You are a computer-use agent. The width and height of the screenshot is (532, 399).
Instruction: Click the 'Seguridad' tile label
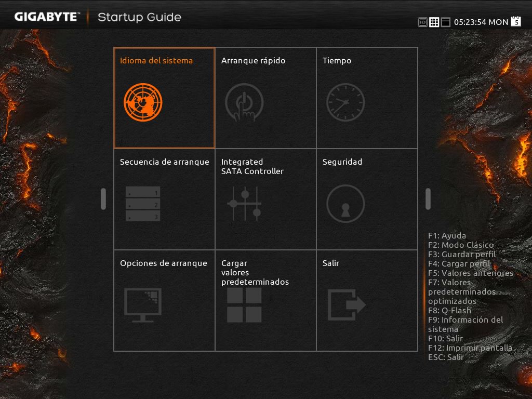pos(342,162)
